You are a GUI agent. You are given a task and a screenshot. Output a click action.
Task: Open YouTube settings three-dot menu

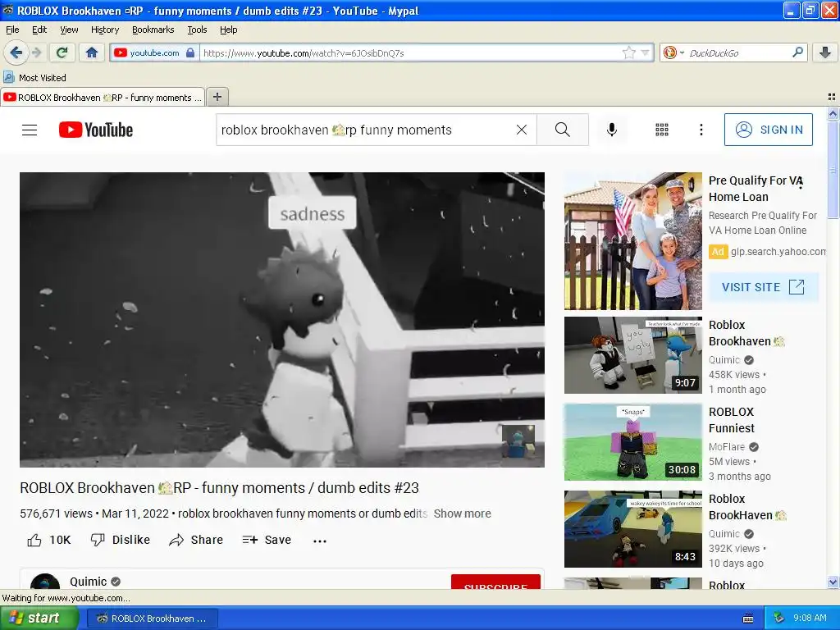click(701, 130)
